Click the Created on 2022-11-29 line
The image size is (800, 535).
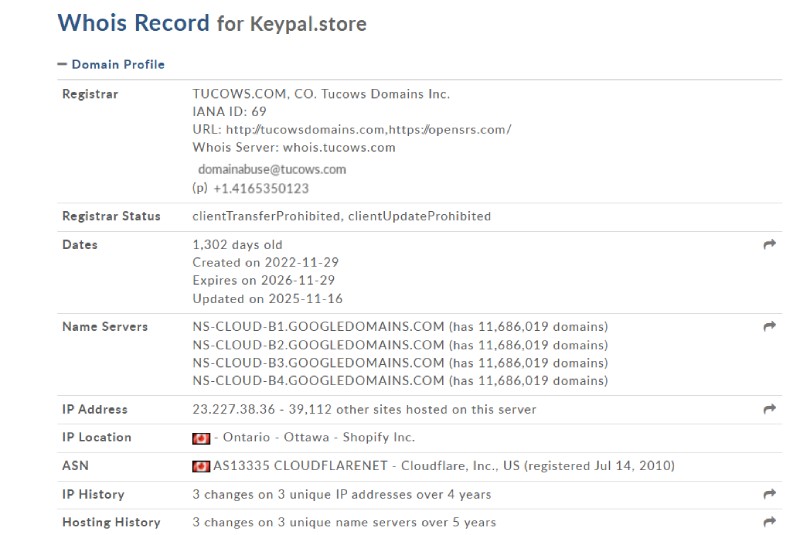click(x=265, y=262)
